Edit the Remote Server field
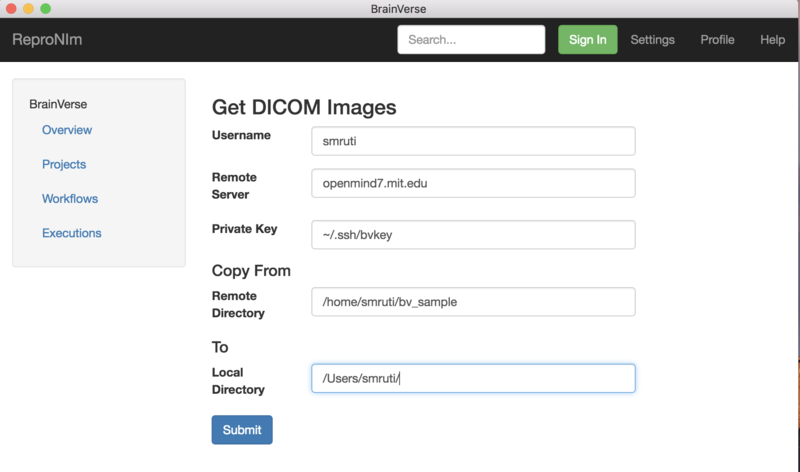Screen dimensions: 800x472 pyautogui.click(x=473, y=184)
